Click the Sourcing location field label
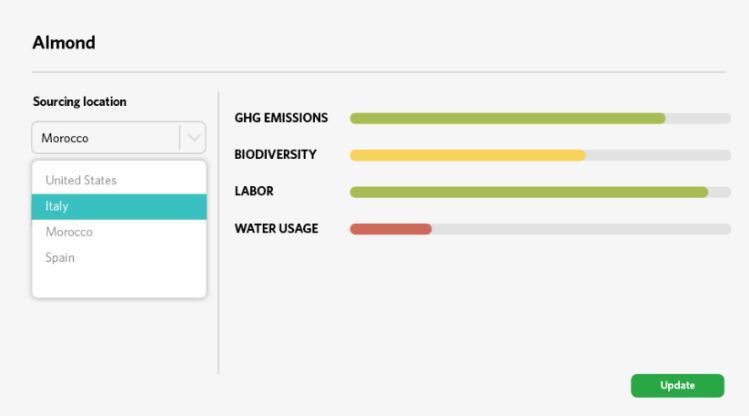The width and height of the screenshot is (749, 416). 79,102
